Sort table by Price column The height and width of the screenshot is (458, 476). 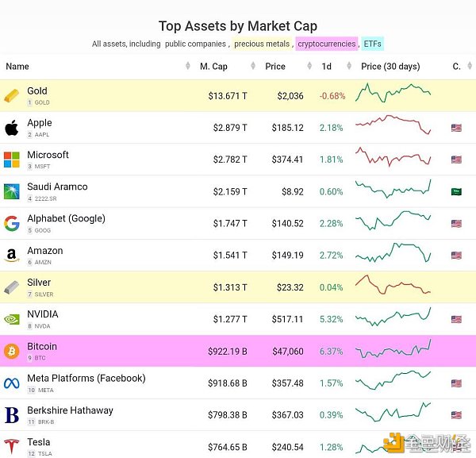pos(276,67)
